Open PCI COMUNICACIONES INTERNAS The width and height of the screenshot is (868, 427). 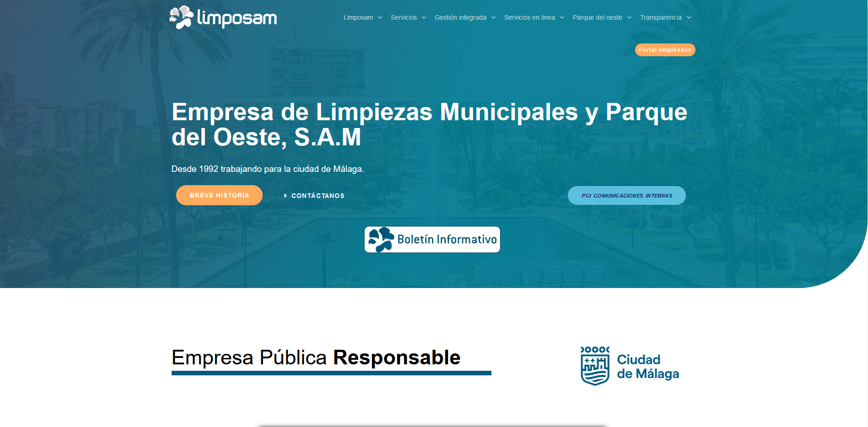[x=626, y=196]
